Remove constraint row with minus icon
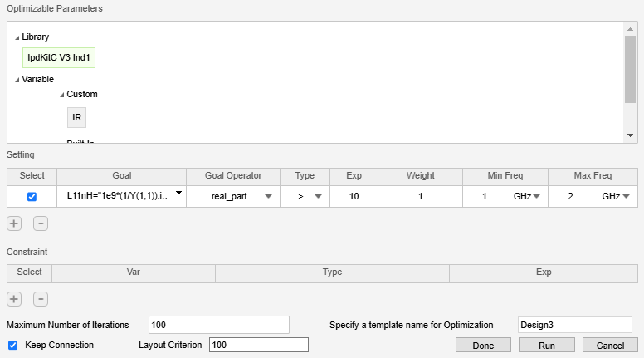This screenshot has width=644, height=358. 41,299
